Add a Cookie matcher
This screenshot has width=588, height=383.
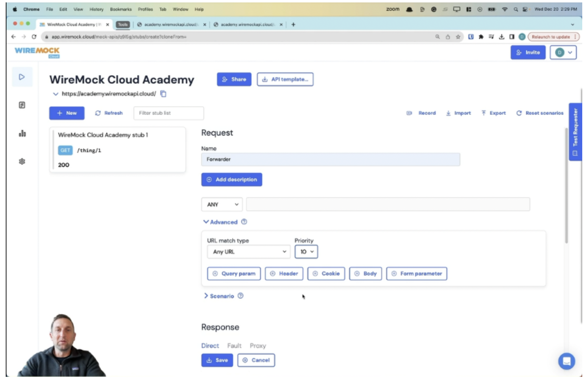[326, 273]
